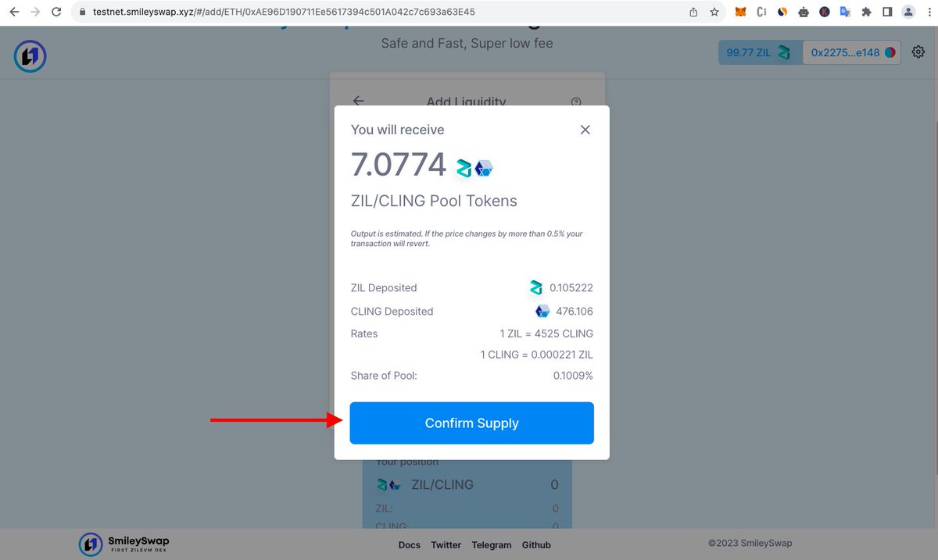Open the orange-black circle extension
This screenshot has width=938, height=560.
[x=782, y=12]
